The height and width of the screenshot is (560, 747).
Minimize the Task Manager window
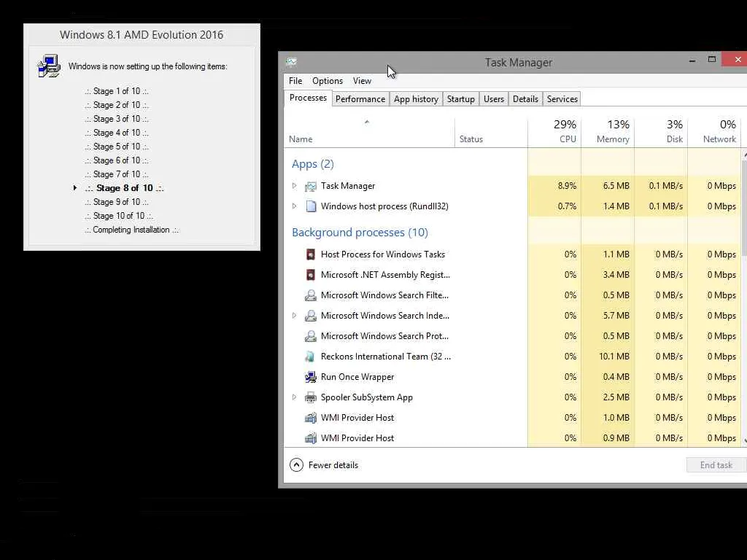692,60
